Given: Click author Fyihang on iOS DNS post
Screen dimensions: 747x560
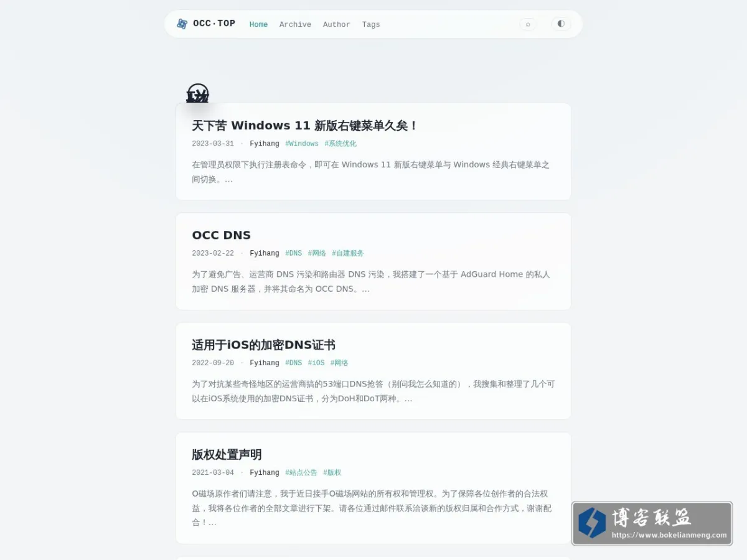Looking at the screenshot, I should 265,363.
